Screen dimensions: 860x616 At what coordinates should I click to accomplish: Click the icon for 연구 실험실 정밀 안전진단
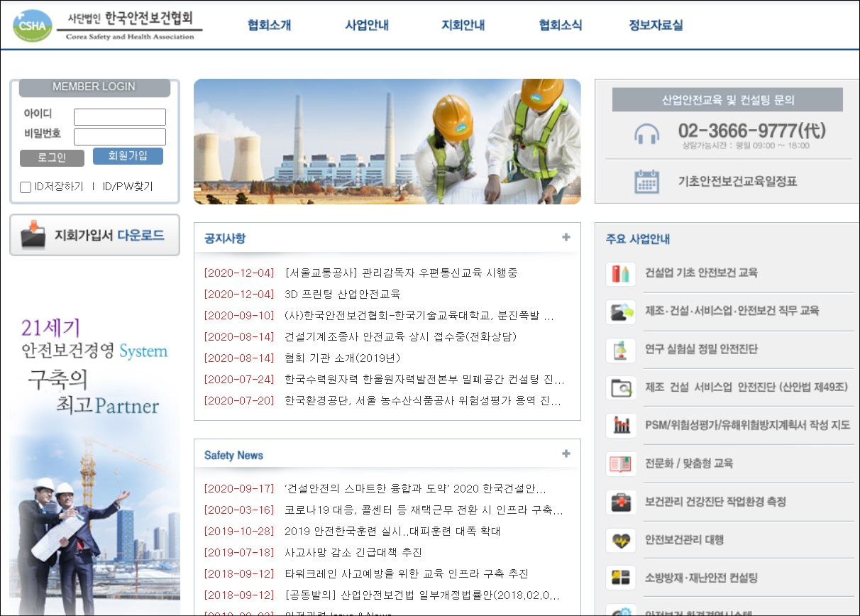(621, 350)
